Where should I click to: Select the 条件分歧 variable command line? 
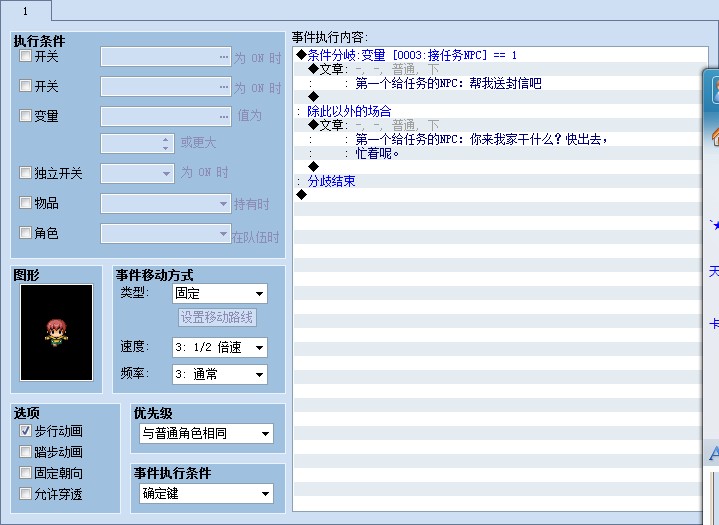coord(500,55)
